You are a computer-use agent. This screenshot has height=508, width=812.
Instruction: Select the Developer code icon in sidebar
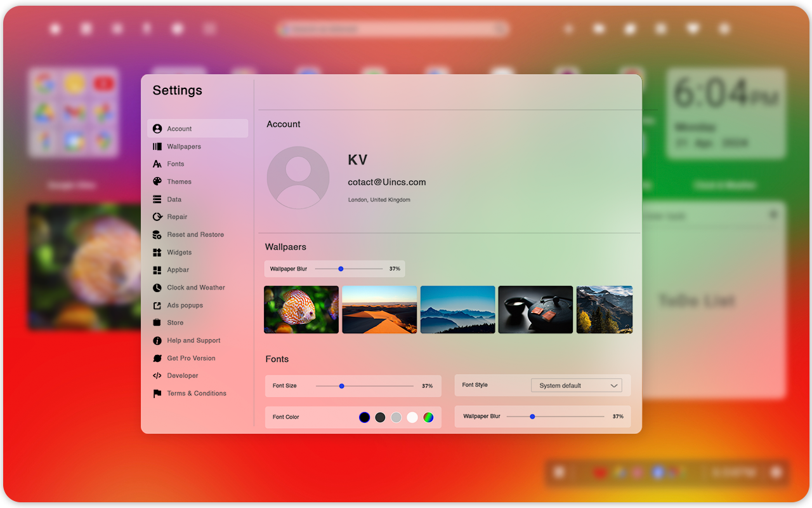[x=157, y=375]
